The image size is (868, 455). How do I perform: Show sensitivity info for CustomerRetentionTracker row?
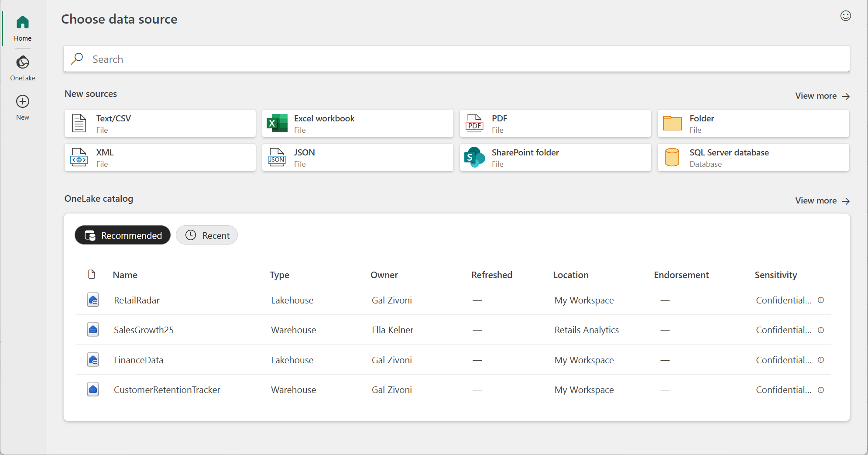tap(821, 390)
